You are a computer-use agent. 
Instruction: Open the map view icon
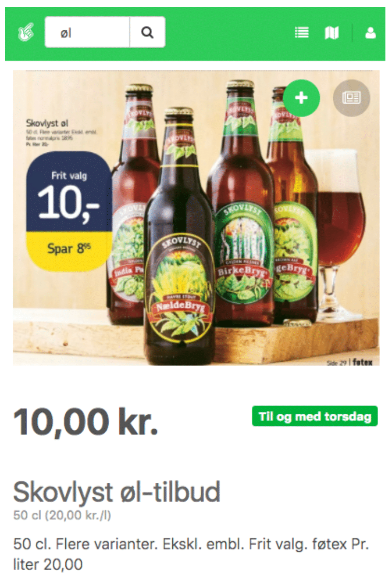tap(331, 32)
